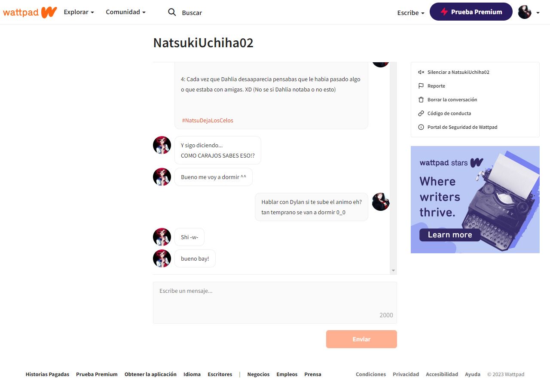Open Obtener la aplicación footer link

click(x=150, y=374)
